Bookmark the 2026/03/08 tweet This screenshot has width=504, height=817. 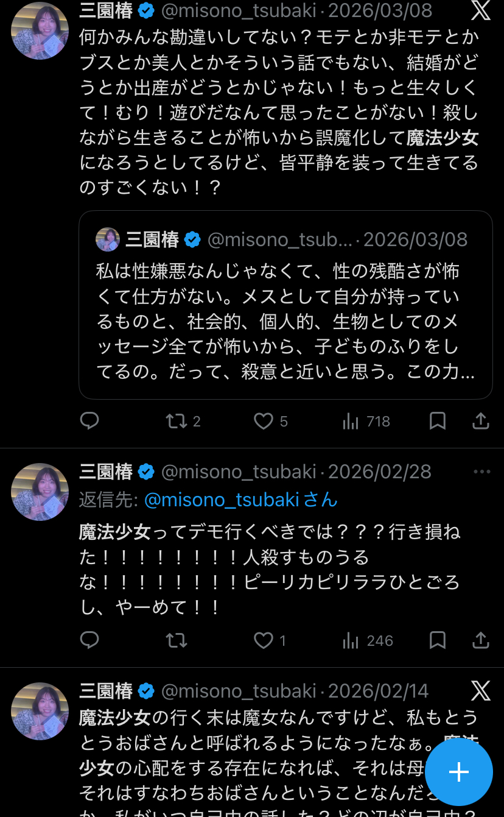click(x=438, y=421)
